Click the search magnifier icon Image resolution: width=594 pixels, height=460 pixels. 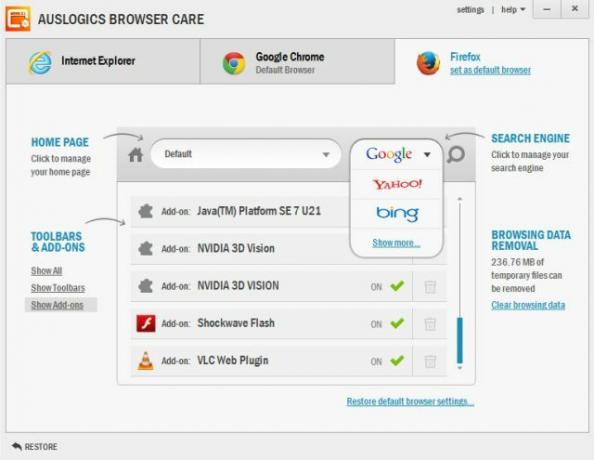(456, 155)
